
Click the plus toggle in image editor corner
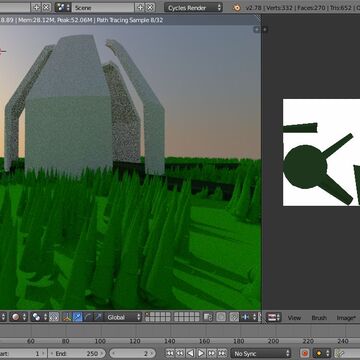pyautogui.click(x=265, y=30)
